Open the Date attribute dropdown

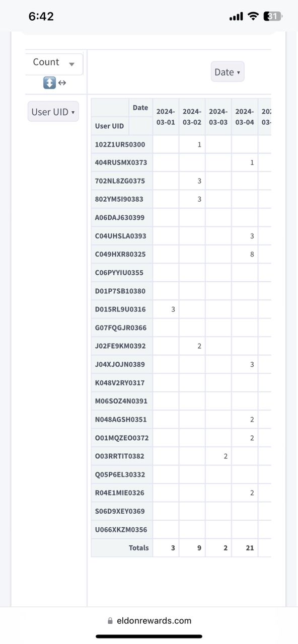tap(228, 72)
